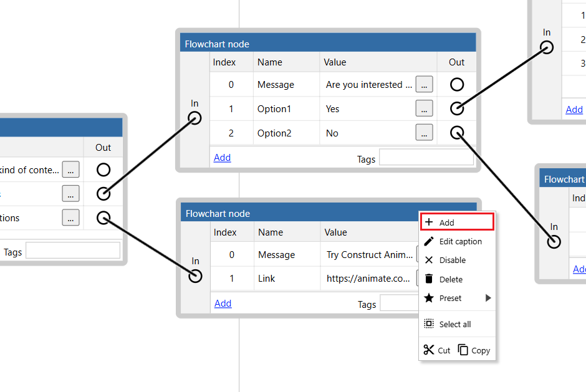Click the '...' button beside Option1 Yes
Viewport: 586px width, 392px height.
point(424,108)
